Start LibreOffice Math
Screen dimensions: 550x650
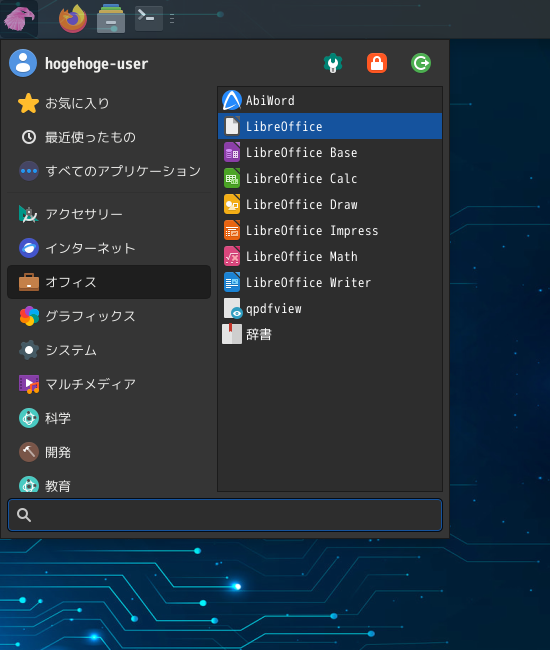[330, 256]
